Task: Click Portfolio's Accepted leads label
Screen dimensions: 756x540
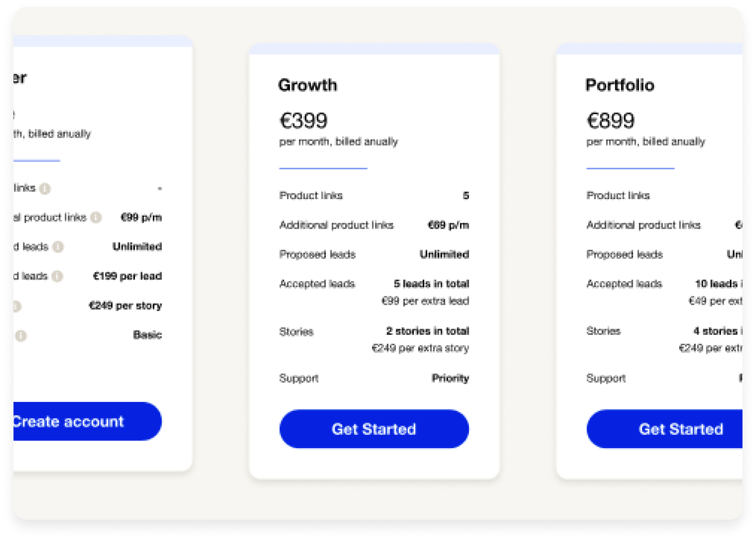Action: [624, 283]
